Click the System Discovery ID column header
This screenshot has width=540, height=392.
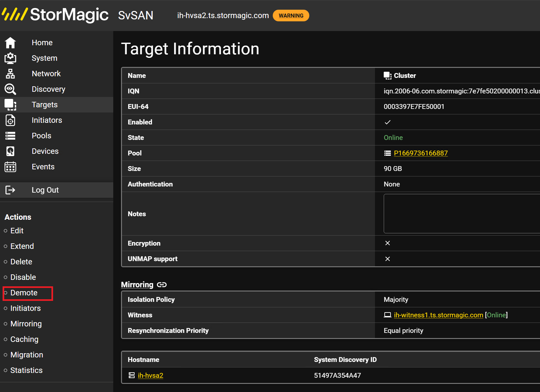[x=345, y=360]
